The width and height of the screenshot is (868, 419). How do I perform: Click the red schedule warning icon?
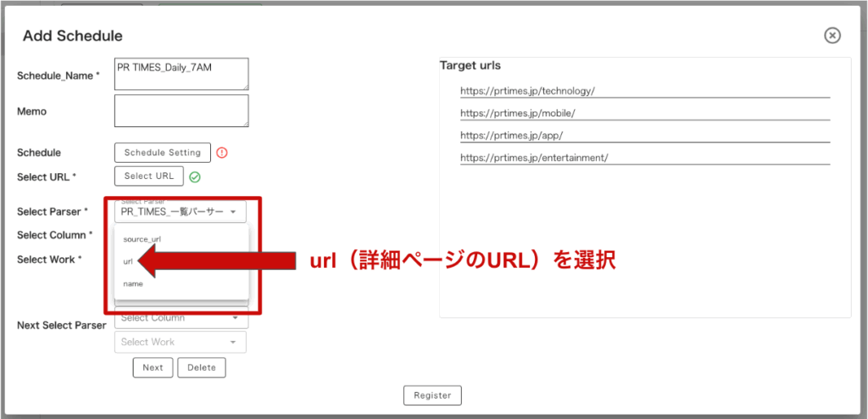[222, 153]
